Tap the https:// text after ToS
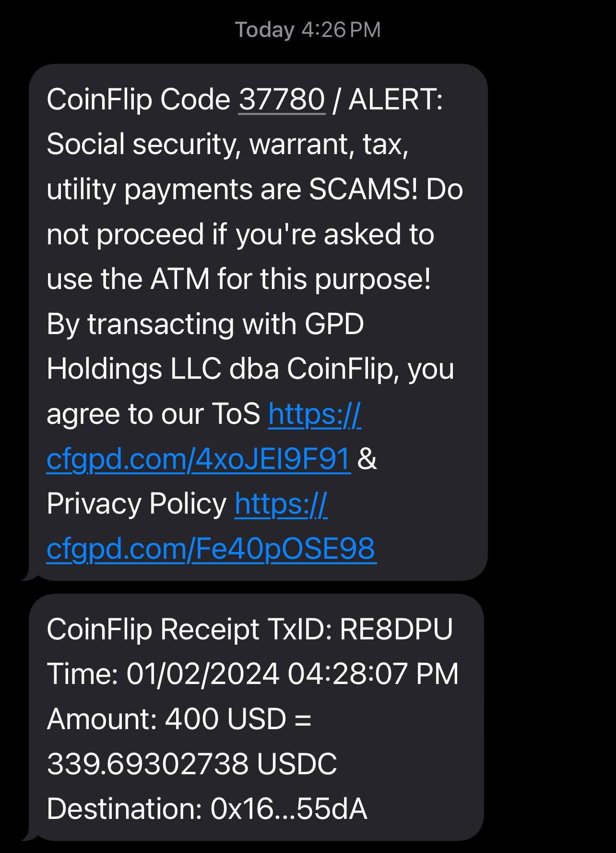The image size is (616, 853). (314, 414)
